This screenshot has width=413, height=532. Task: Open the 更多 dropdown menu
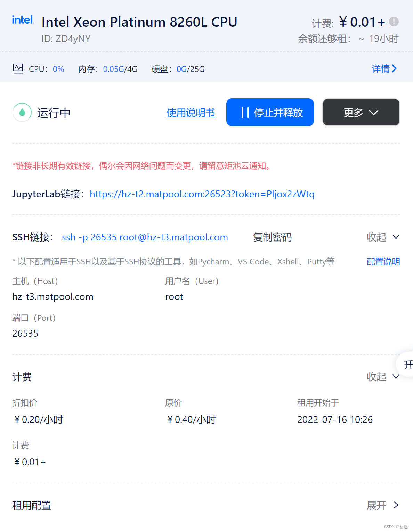coord(361,112)
